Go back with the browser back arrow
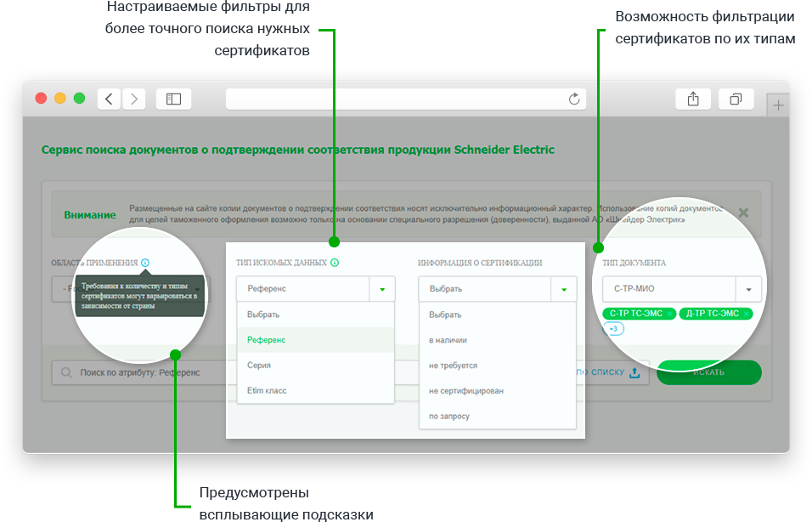Image resolution: width=812 pixels, height=522 pixels. pyautogui.click(x=109, y=99)
